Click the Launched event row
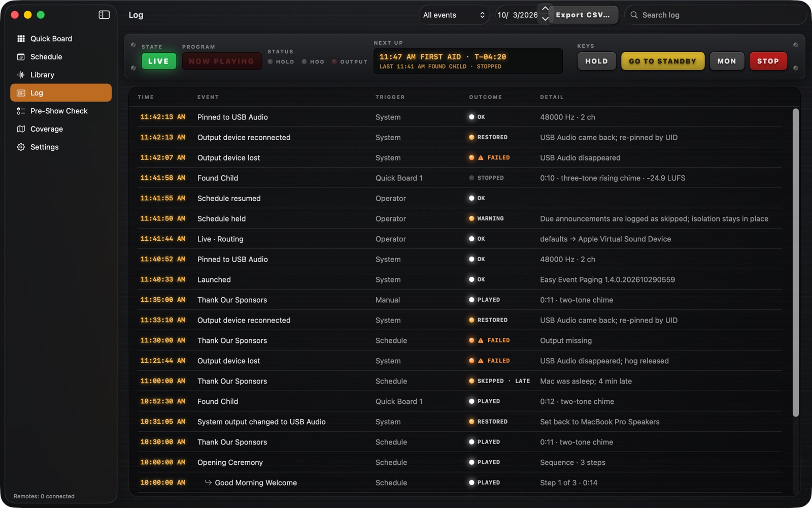Screen dimensions: 812x508 459,279
